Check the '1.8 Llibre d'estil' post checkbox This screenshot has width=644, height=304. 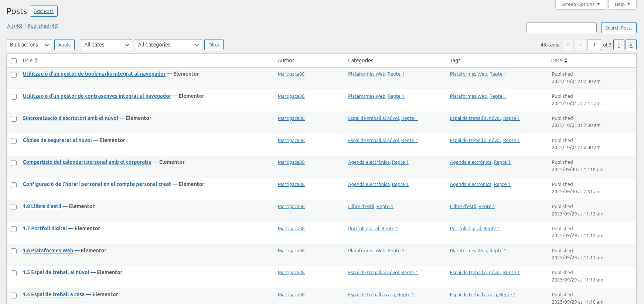pos(14,207)
